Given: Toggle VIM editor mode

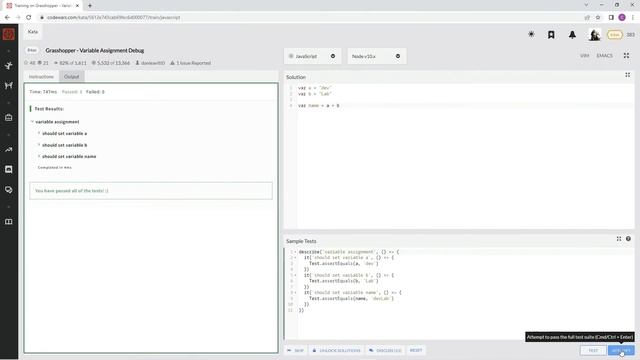Looking at the screenshot, I should 584,56.
